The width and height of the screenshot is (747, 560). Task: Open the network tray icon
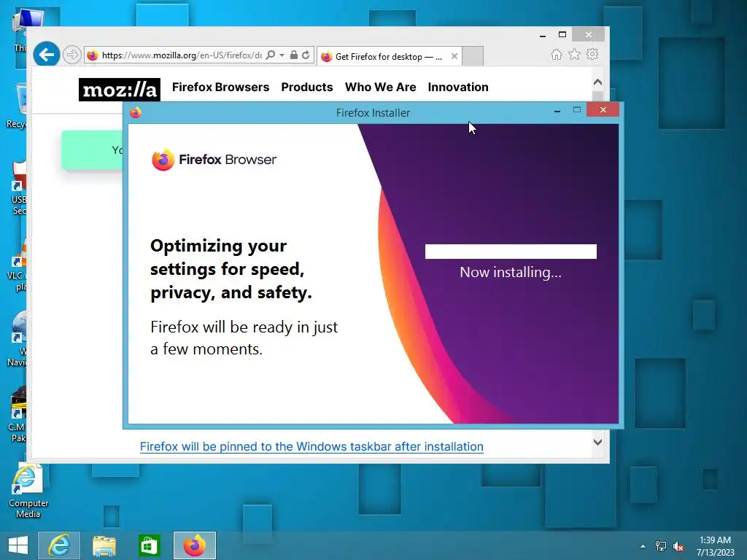(x=661, y=546)
